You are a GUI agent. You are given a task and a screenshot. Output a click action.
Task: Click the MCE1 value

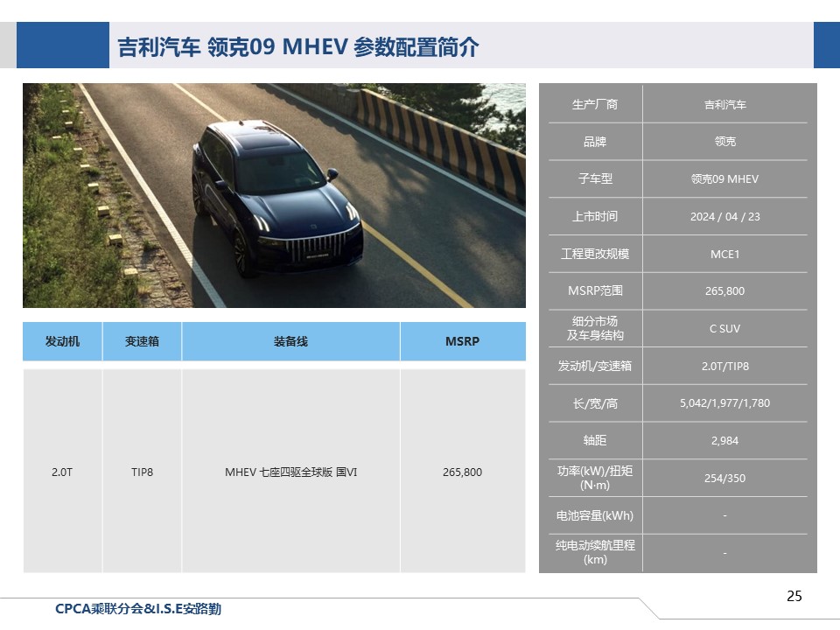point(724,254)
